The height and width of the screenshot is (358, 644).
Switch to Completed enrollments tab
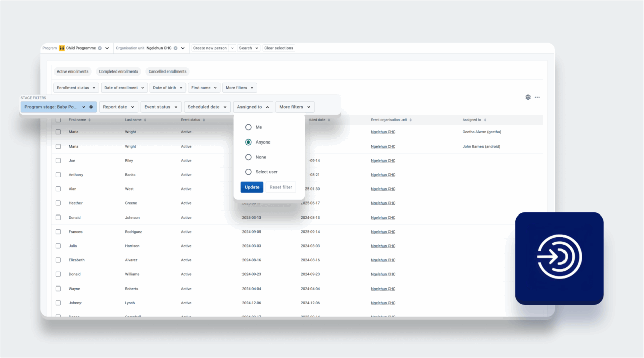(x=118, y=71)
